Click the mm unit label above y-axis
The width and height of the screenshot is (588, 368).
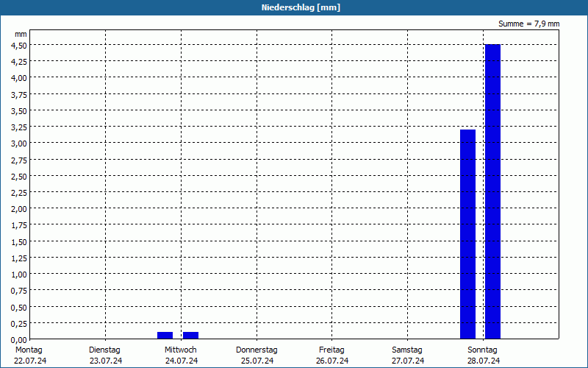[21, 35]
